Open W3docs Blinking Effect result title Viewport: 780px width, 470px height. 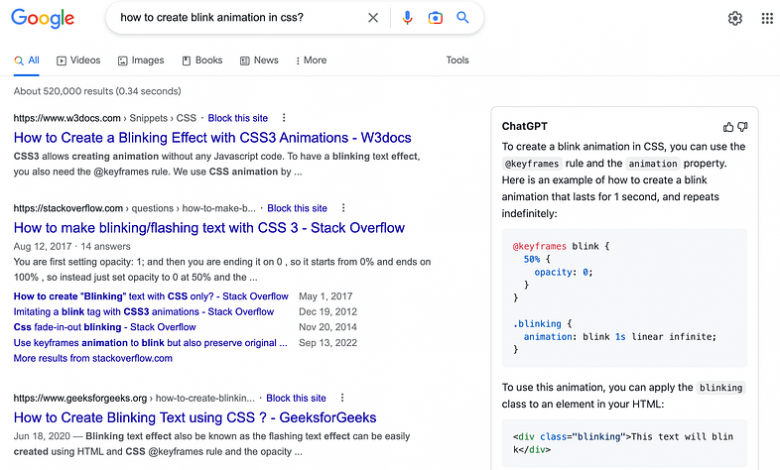212,138
